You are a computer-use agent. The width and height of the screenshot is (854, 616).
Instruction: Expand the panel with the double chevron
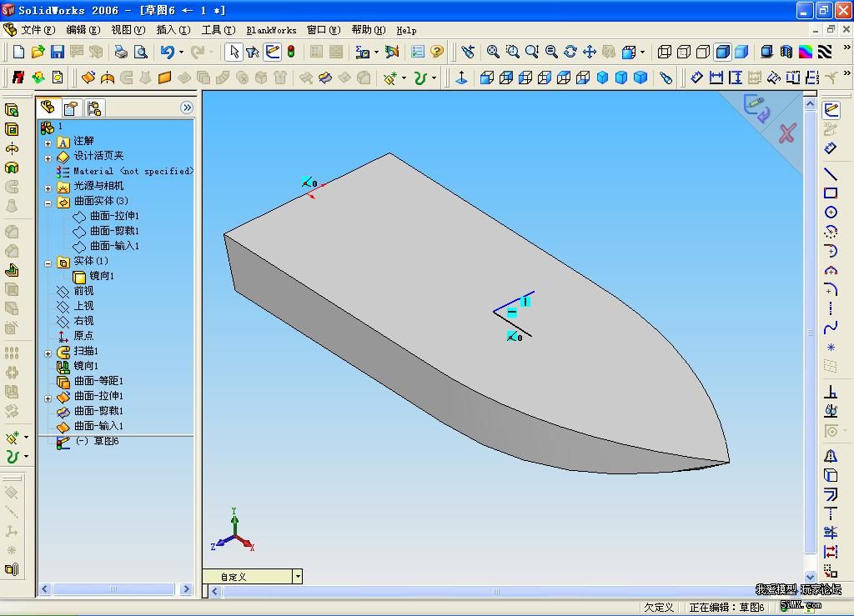[187, 108]
